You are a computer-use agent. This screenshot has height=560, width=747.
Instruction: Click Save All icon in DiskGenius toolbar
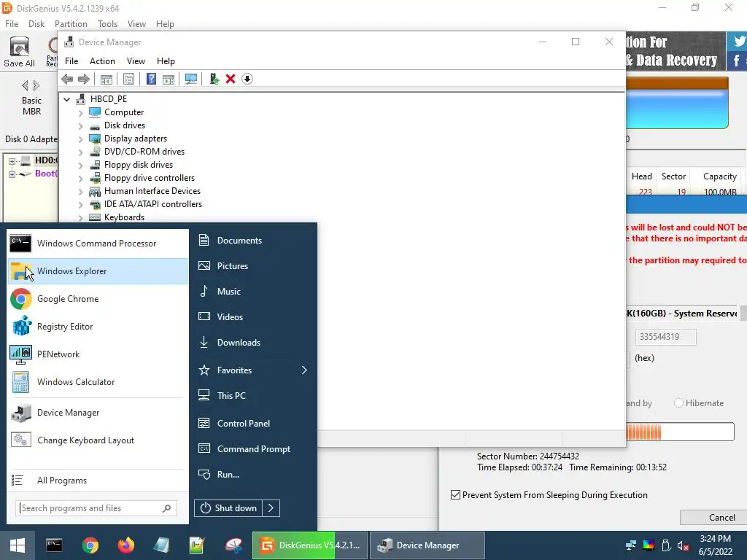click(20, 52)
